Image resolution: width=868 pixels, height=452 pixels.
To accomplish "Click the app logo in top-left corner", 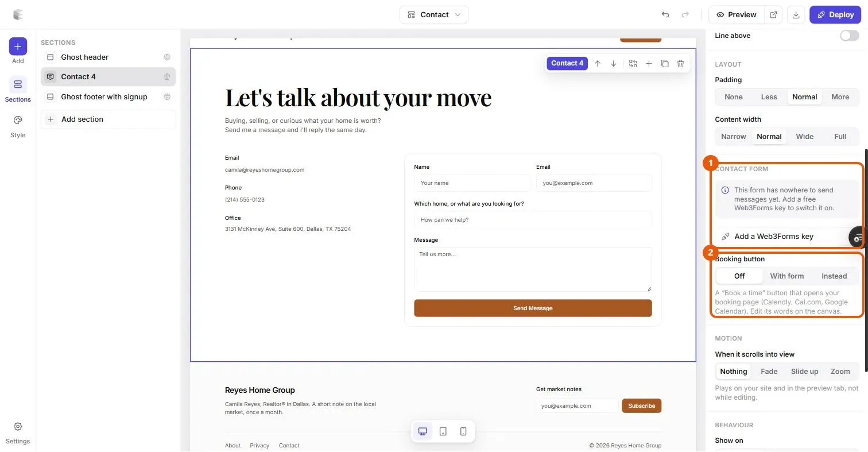I will pos(18,14).
